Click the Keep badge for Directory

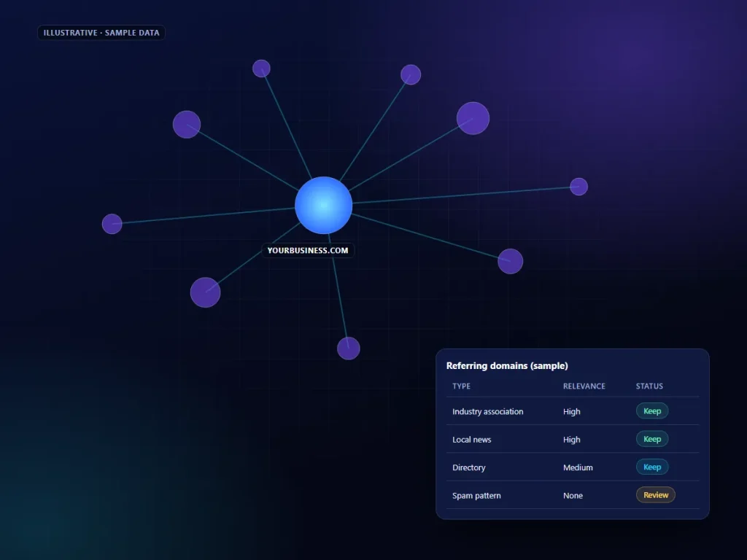tap(652, 467)
